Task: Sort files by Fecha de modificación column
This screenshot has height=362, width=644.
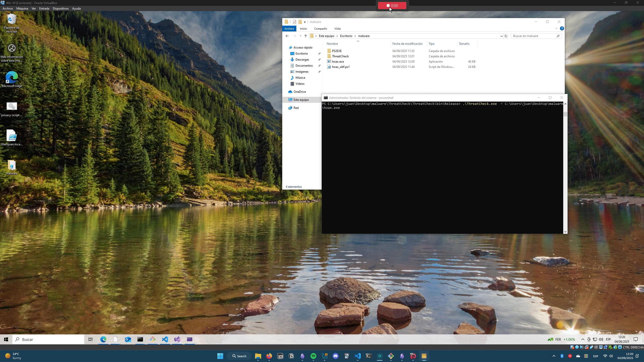Action: (x=407, y=44)
